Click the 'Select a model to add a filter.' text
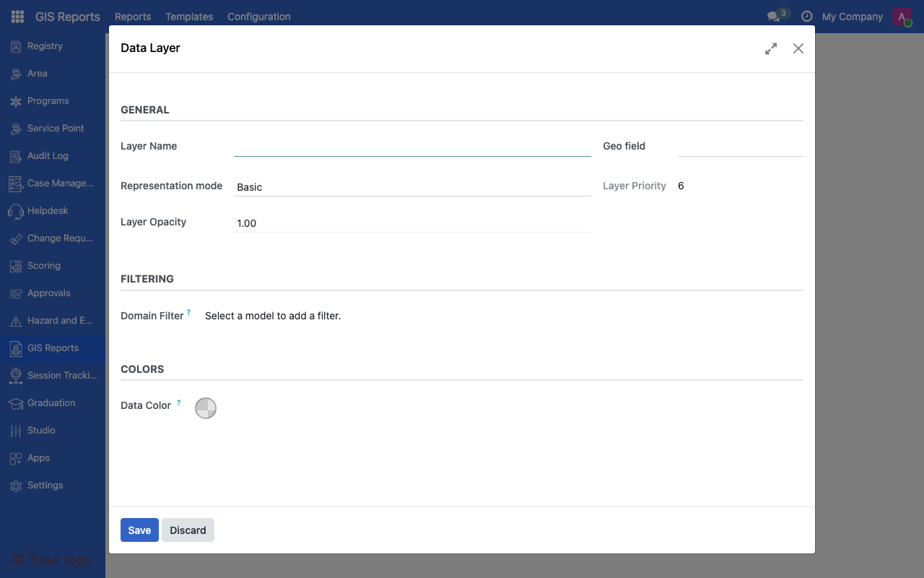 pos(273,316)
